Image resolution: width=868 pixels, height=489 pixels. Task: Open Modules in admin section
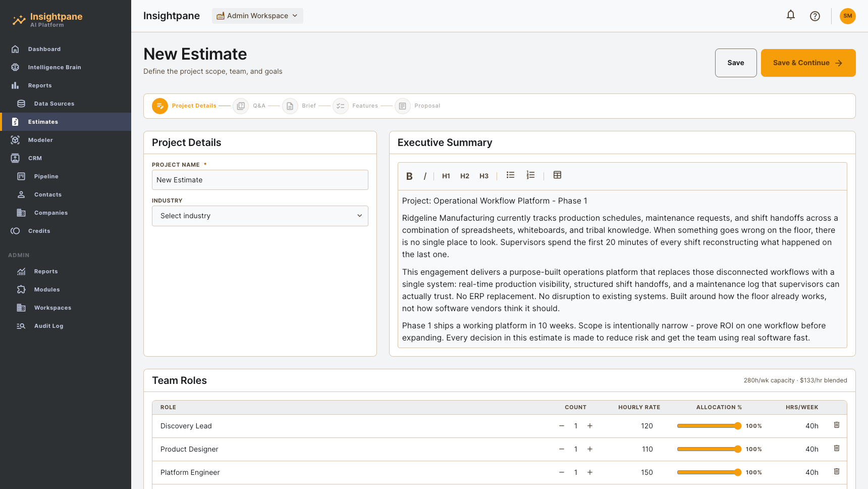coord(66,289)
